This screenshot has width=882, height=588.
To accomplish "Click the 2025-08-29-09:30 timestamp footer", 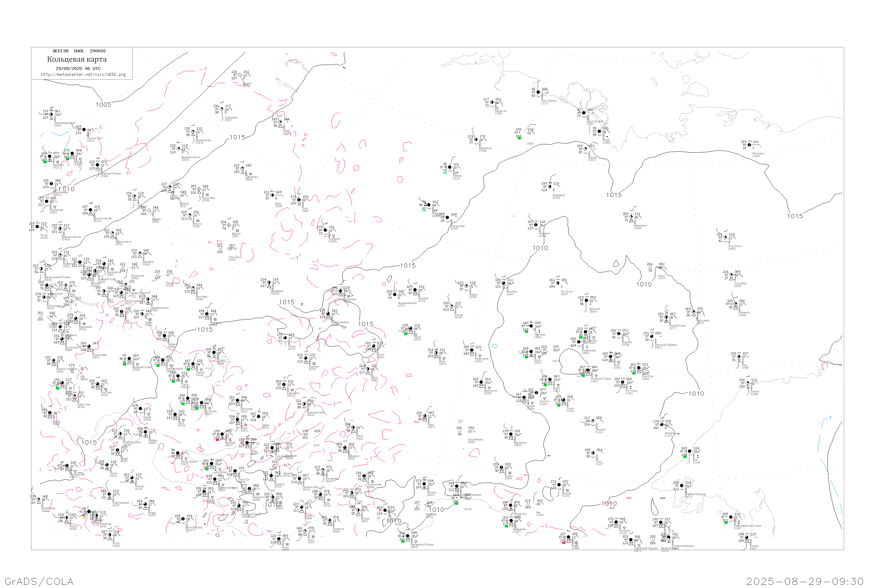I will click(805, 581).
